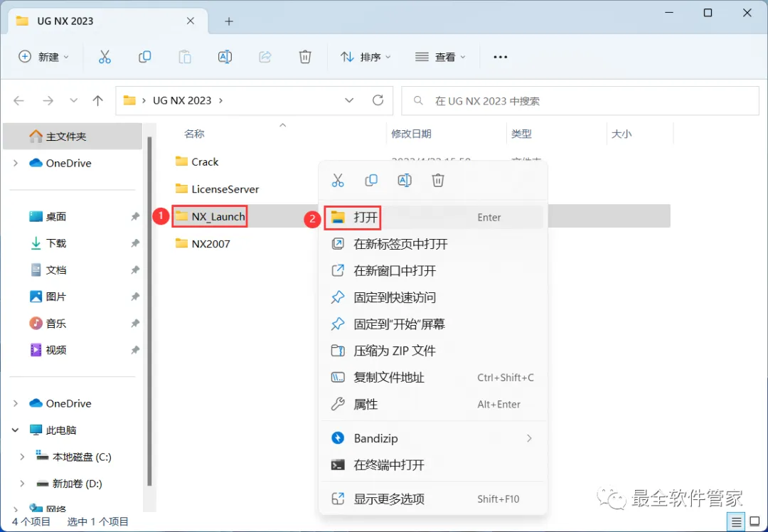Click the Delete trash icon in the toolbar
Image resolution: width=768 pixels, height=532 pixels.
[x=305, y=57]
